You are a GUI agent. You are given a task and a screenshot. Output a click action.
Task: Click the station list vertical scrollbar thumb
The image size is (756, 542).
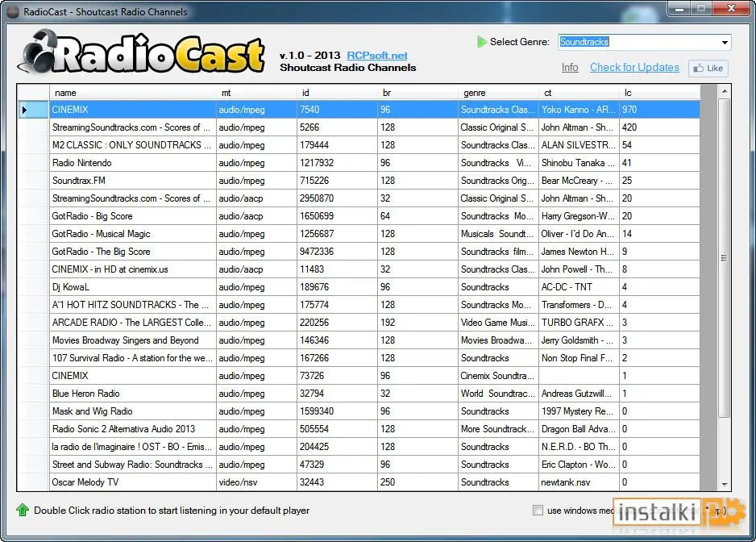tap(724, 258)
